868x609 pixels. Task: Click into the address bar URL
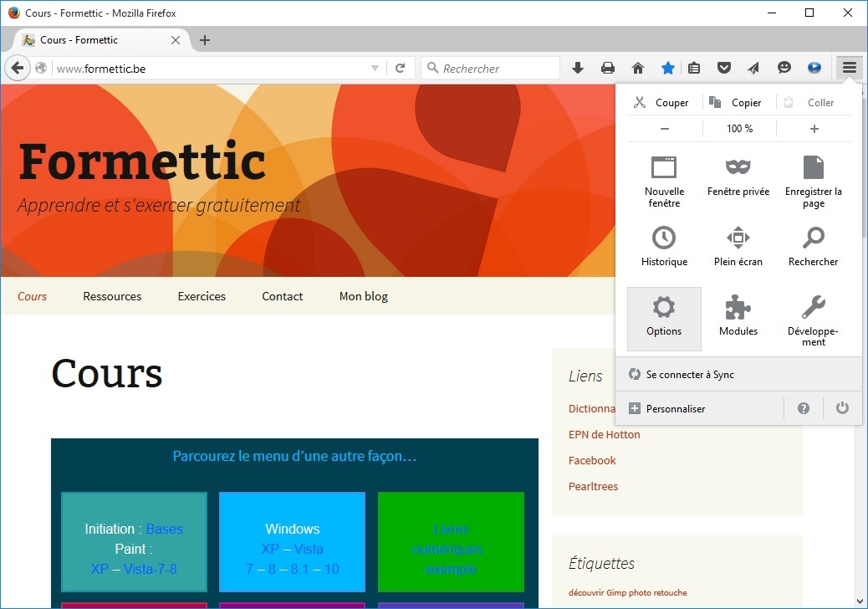(211, 69)
